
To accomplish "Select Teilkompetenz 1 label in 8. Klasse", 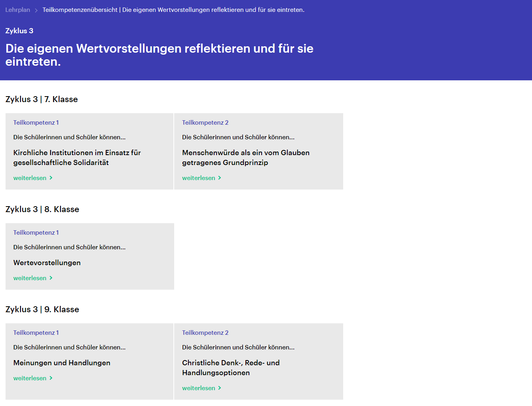I will [36, 233].
